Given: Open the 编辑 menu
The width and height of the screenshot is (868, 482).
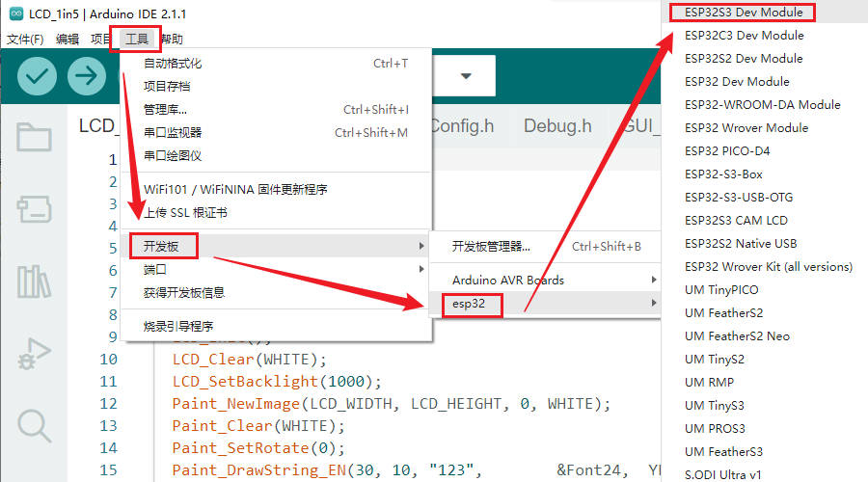Looking at the screenshot, I should pyautogui.click(x=67, y=39).
